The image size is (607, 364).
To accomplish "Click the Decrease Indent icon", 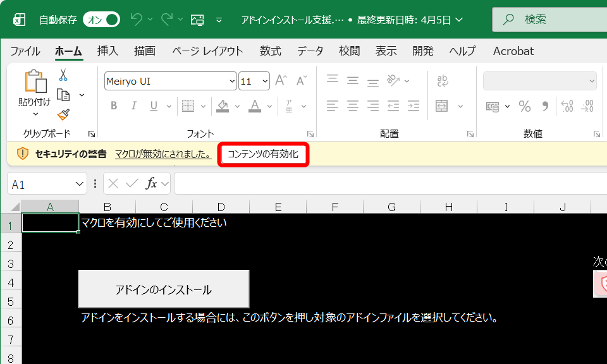I will 393,106.
